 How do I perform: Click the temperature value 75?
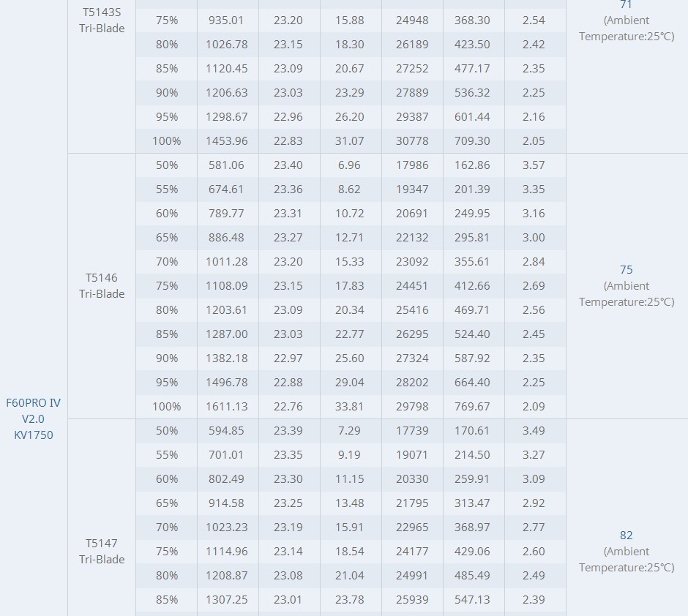[626, 270]
